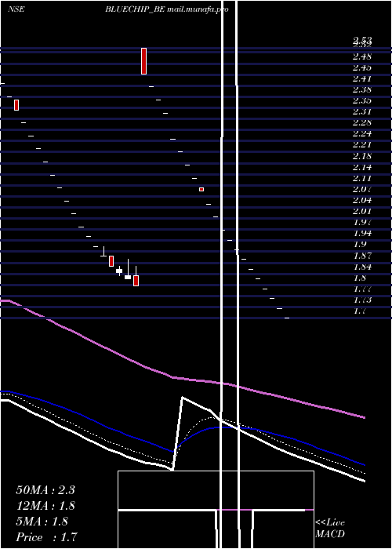Select the 1.97 price axis label
Viewport: 392px width, 549px height.
click(x=362, y=222)
